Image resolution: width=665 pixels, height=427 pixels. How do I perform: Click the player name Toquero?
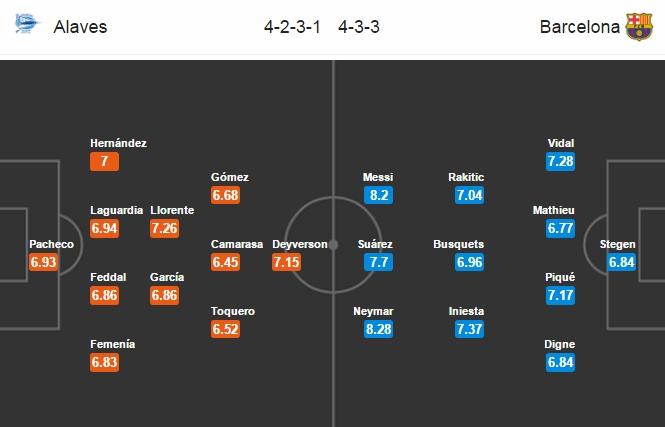pos(233,311)
